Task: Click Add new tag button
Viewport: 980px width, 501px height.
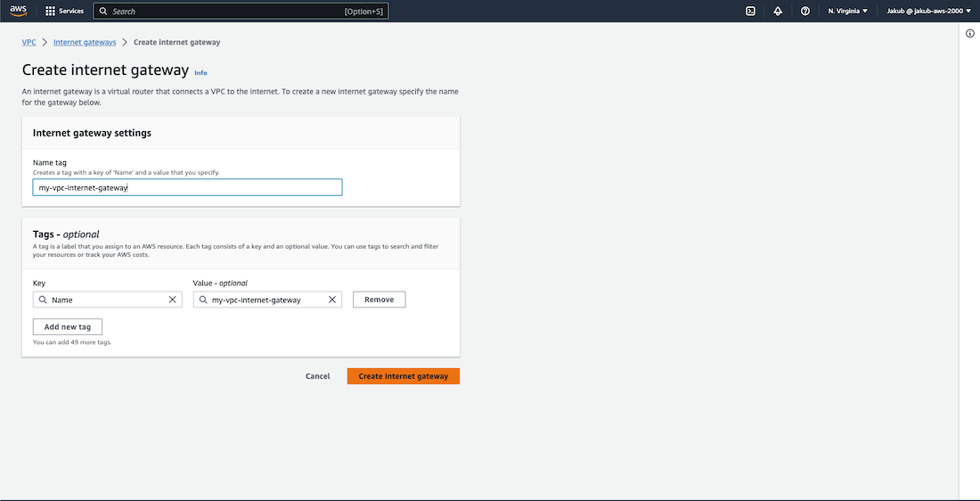Action: (68, 327)
